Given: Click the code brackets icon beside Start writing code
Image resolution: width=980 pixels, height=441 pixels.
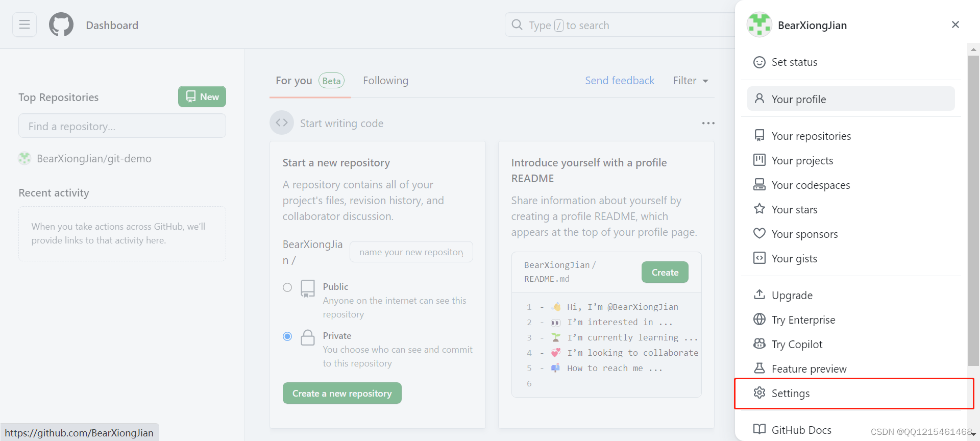Looking at the screenshot, I should point(282,122).
